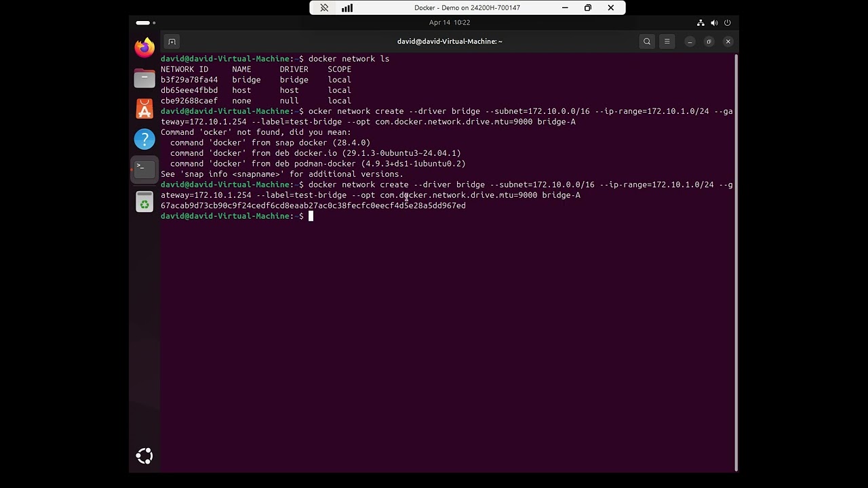Click the 'deb docker.io' suggestion line
The width and height of the screenshot is (868, 488).
315,153
